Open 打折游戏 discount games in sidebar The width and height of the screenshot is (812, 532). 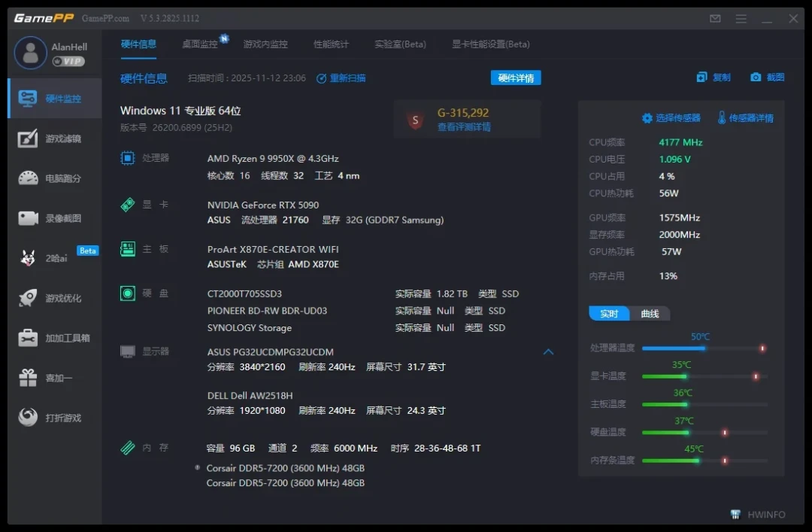(x=55, y=418)
